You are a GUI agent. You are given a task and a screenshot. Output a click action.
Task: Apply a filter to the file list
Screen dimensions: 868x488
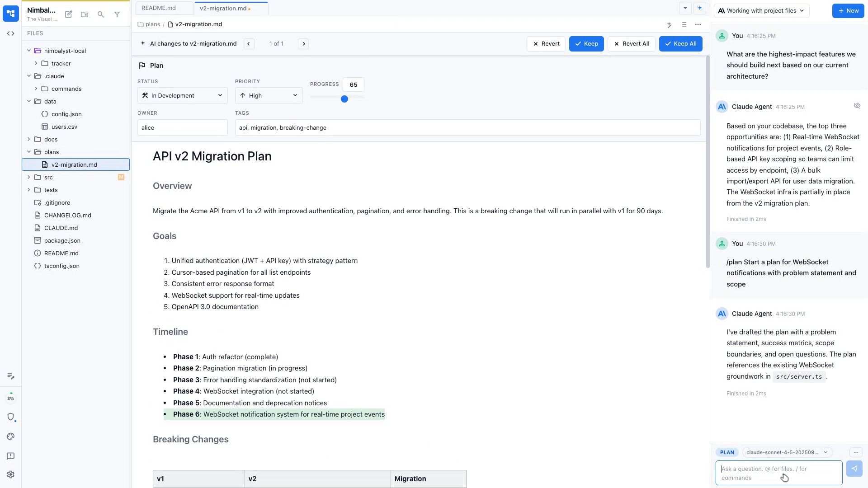pos(117,14)
